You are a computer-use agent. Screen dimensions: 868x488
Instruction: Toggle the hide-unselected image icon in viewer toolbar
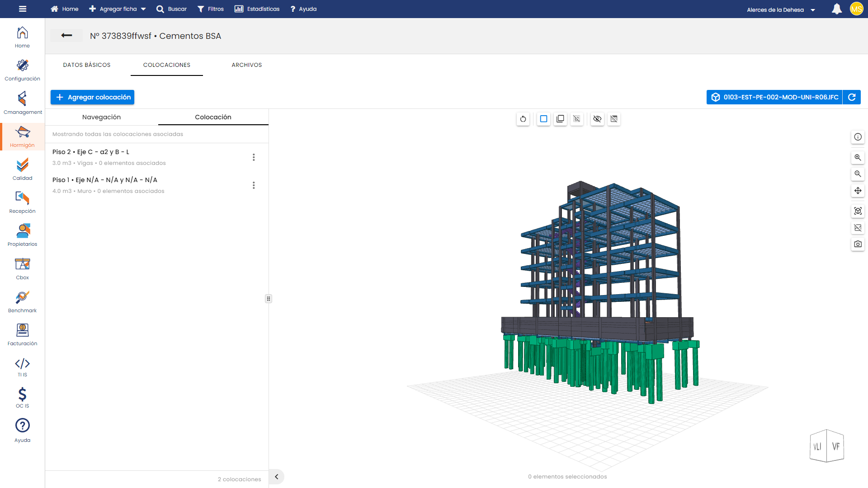[614, 119]
